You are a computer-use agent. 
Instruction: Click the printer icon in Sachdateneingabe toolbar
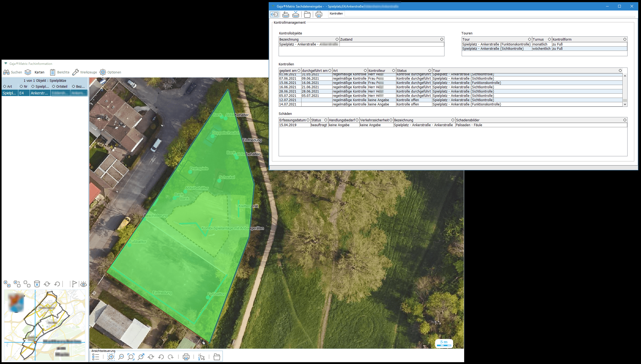pos(319,14)
